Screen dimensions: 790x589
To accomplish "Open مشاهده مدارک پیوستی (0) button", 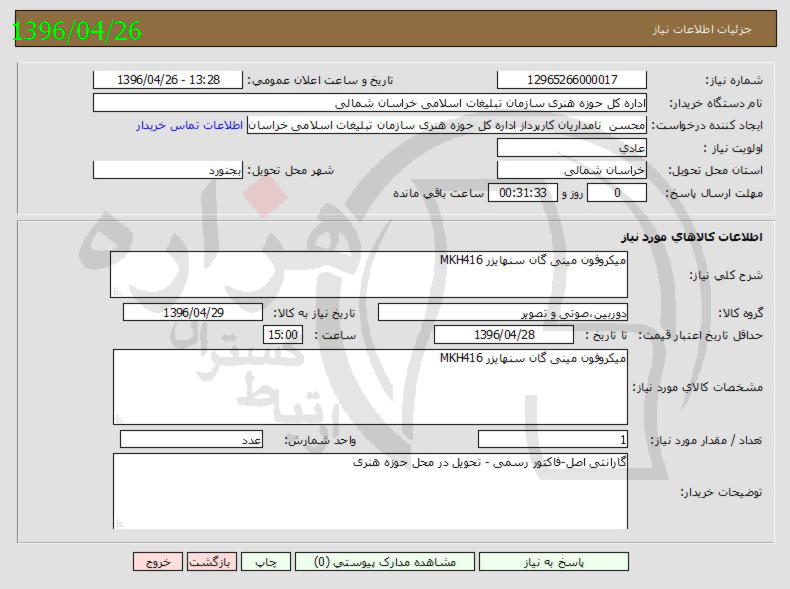I will tap(385, 562).
